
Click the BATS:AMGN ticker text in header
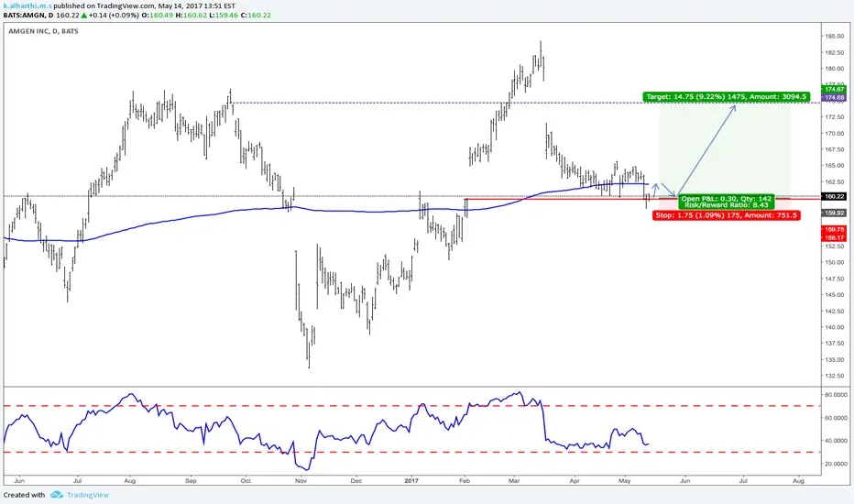click(x=23, y=15)
